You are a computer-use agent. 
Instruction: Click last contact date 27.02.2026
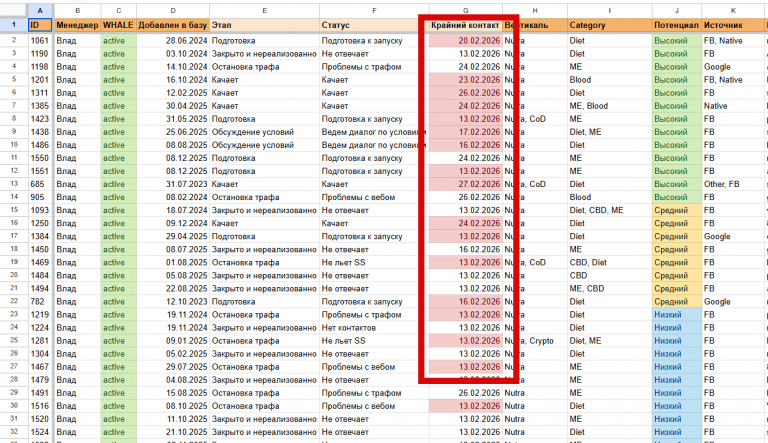point(465,184)
